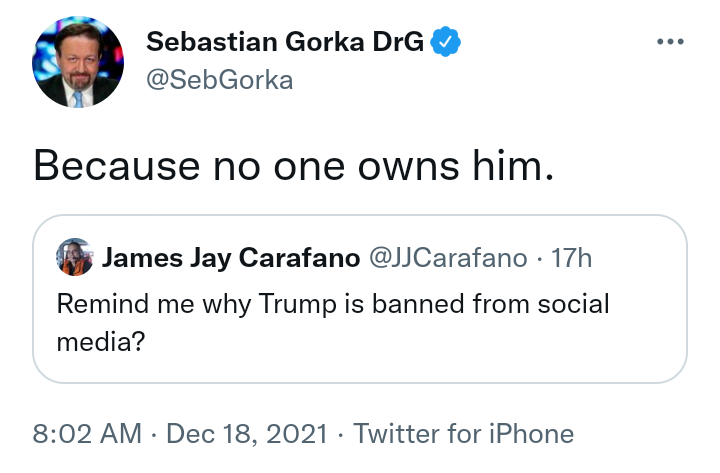Click the word 'Trump' in the quoted tweet

[x=298, y=304]
